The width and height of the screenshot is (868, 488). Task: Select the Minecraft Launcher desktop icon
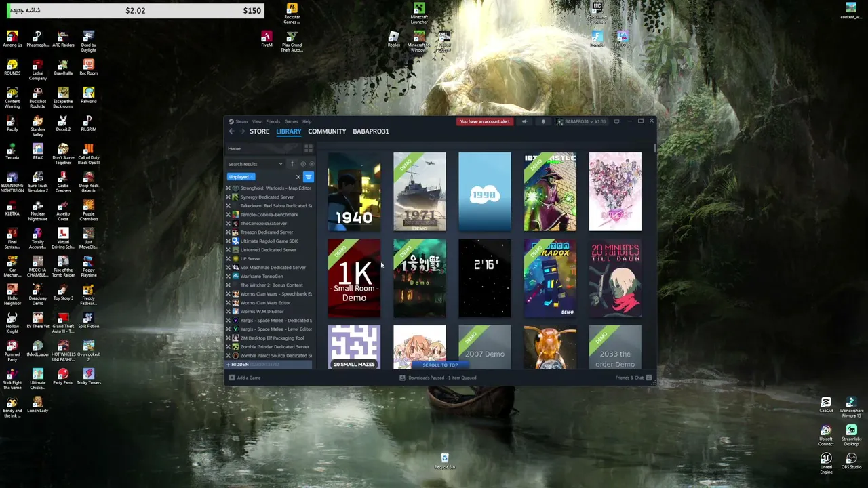(x=419, y=14)
